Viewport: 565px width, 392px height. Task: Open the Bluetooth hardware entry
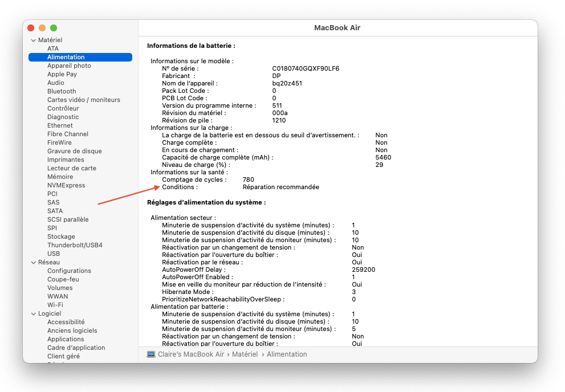(62, 91)
